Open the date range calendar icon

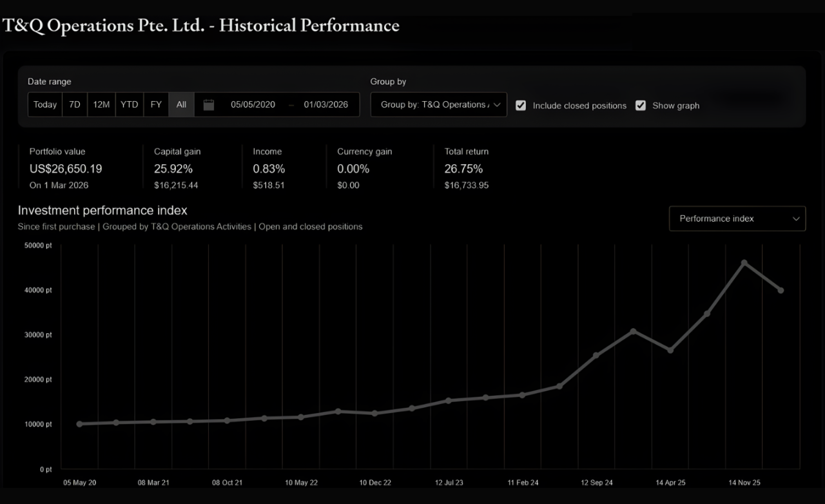click(x=209, y=105)
